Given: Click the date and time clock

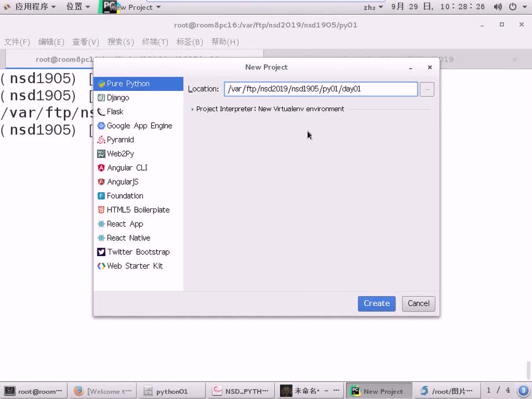Looking at the screenshot, I should (438, 7).
